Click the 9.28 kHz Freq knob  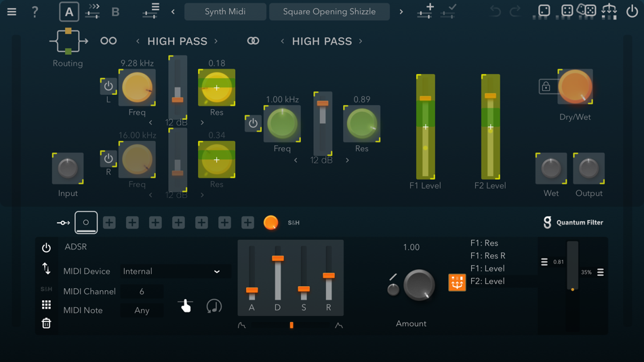click(x=137, y=87)
